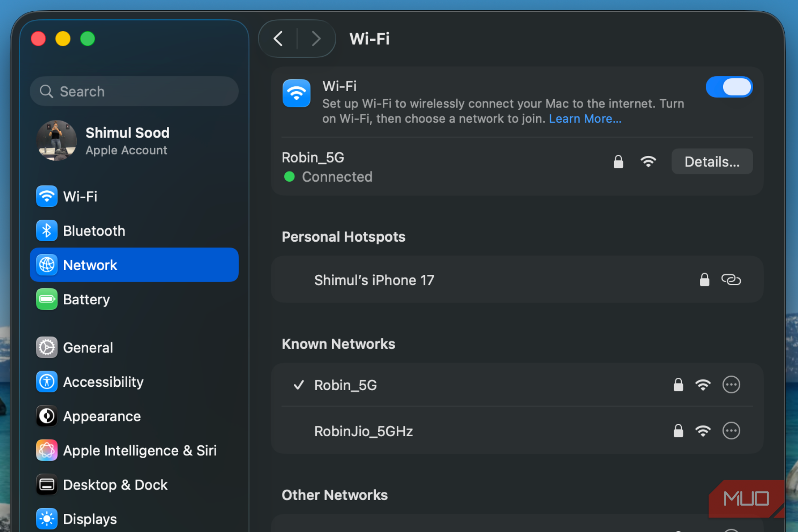The image size is (798, 532).
Task: Click the Desktop & Dock icon
Action: coord(47,485)
